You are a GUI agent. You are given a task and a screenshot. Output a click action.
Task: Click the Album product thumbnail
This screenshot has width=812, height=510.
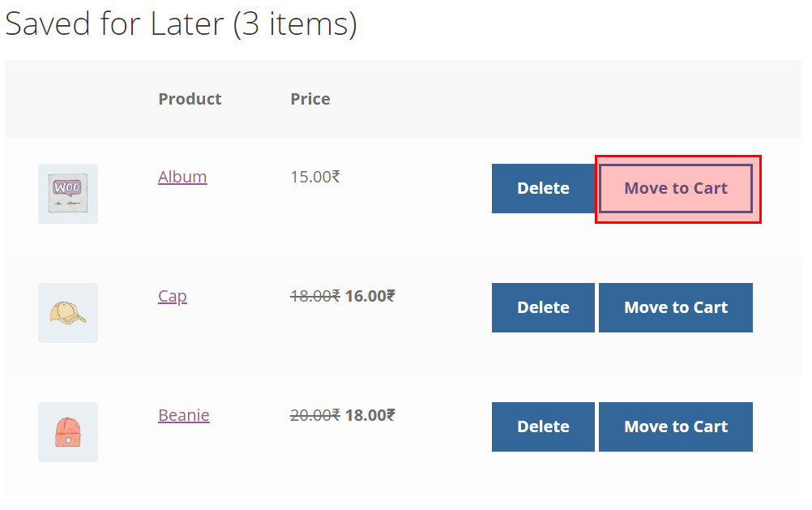coord(68,194)
